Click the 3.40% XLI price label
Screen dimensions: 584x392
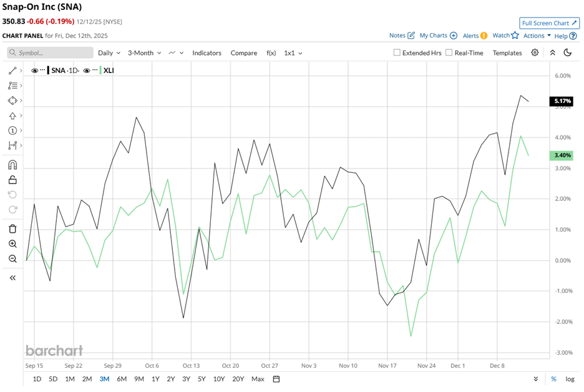click(x=562, y=155)
